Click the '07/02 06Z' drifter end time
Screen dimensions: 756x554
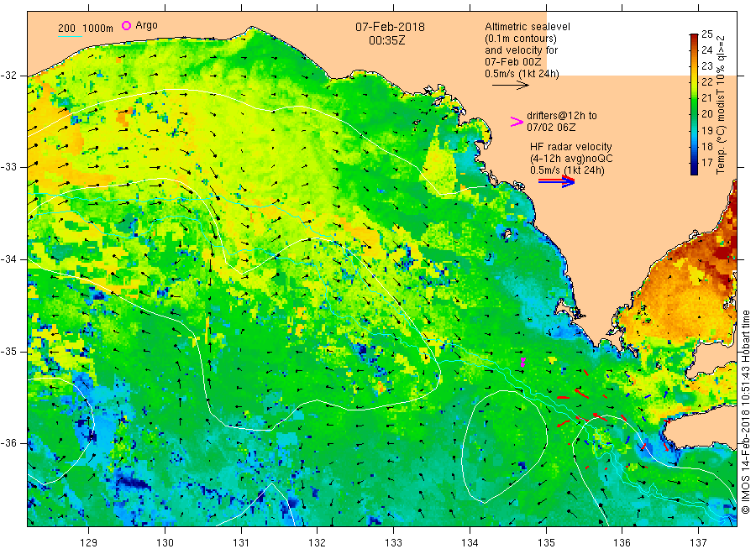(550, 128)
